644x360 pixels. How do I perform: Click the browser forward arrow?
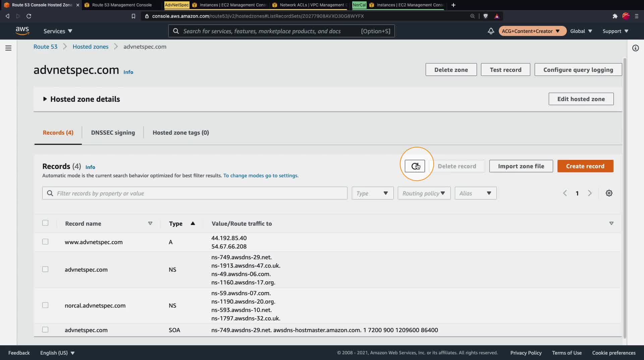(18, 16)
